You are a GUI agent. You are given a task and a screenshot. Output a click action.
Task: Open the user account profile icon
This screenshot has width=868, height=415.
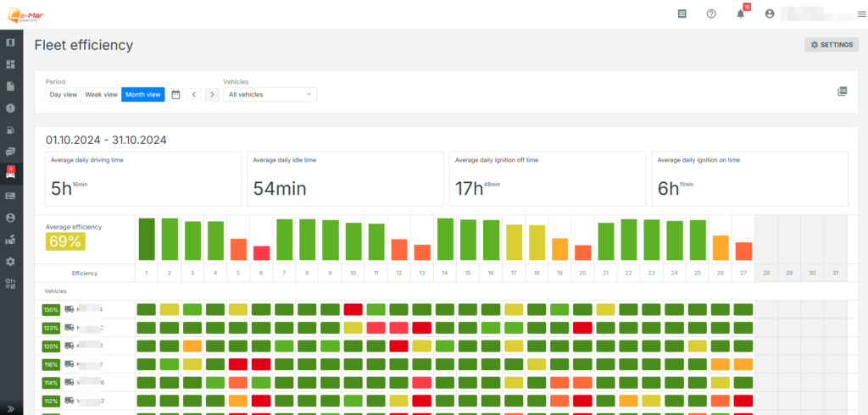tap(770, 14)
